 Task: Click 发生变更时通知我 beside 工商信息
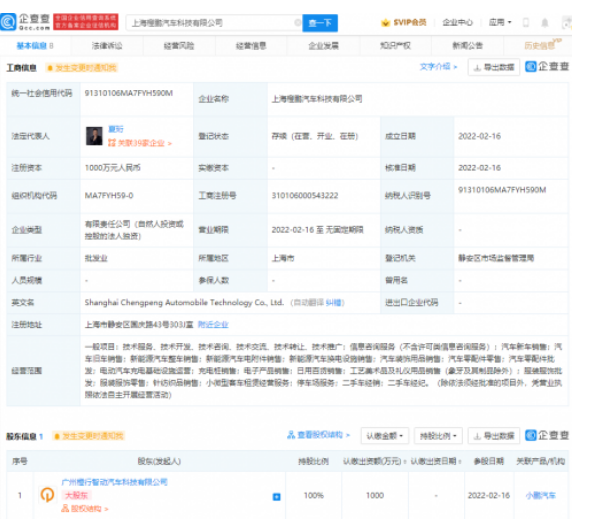[x=82, y=68]
